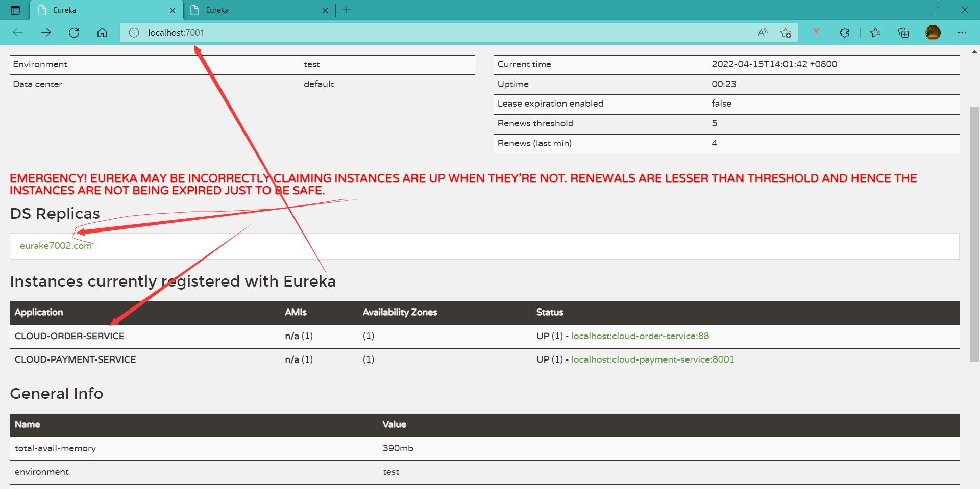Click the Uptime value 00:23
Viewport: 980px width, 489px height.
(724, 84)
